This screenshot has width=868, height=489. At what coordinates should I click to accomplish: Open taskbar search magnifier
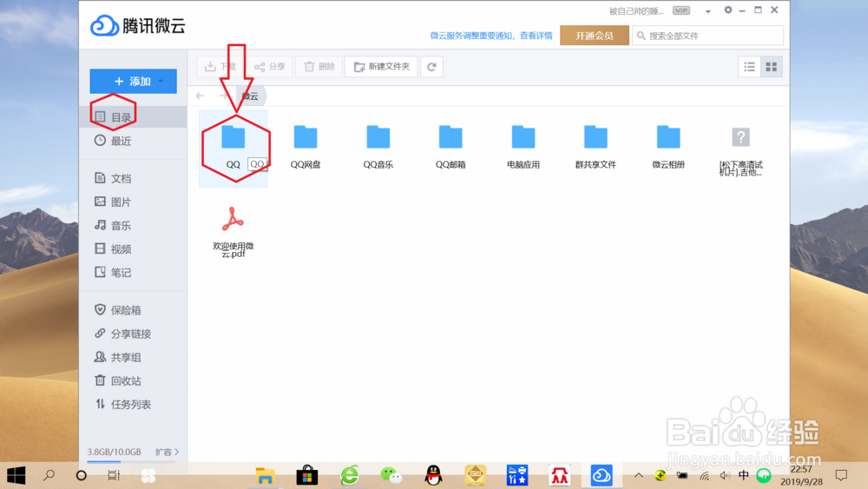tap(49, 475)
